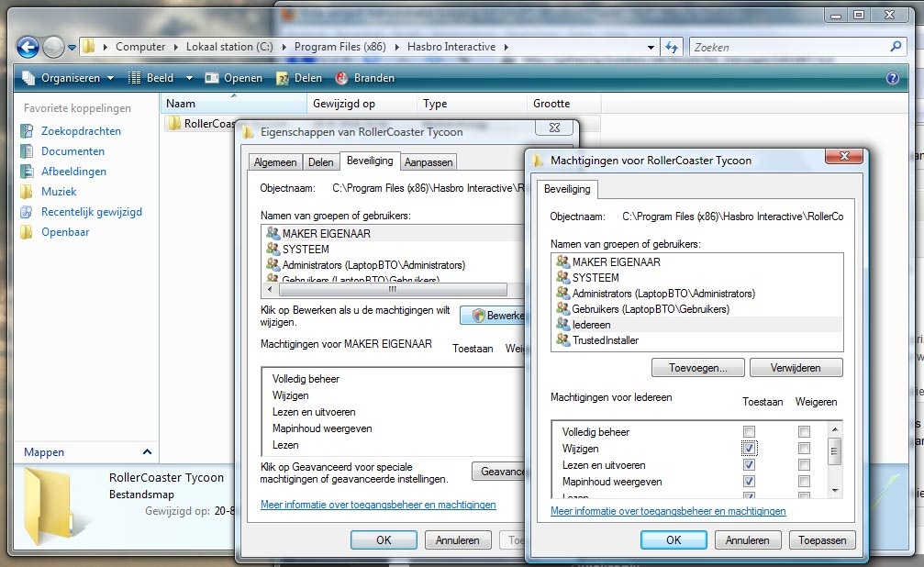
Task: Select the RollerCoaster folder in the file list
Action: [200, 123]
